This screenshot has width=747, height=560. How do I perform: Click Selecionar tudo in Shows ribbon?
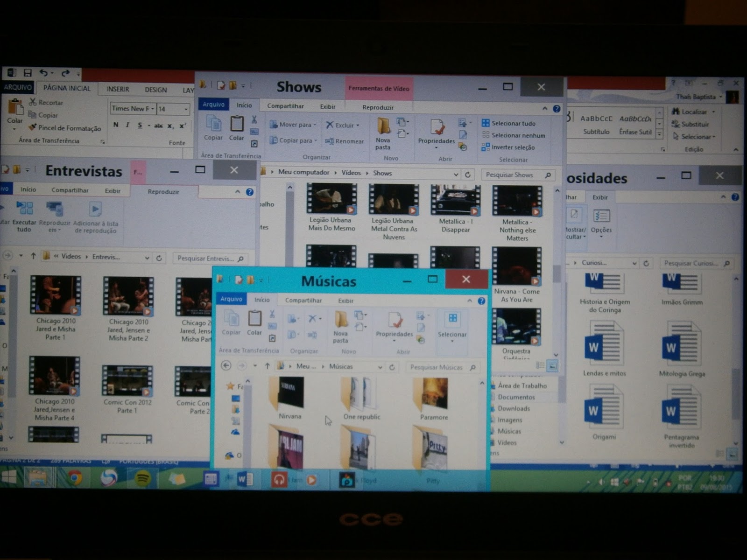coord(508,123)
